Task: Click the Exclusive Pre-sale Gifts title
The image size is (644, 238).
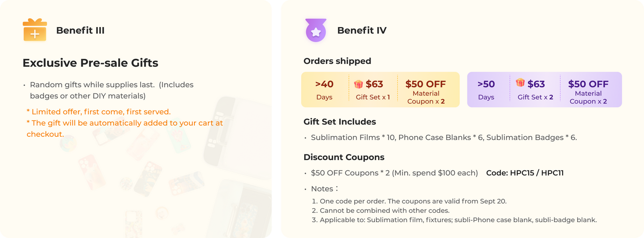Action: [x=90, y=63]
